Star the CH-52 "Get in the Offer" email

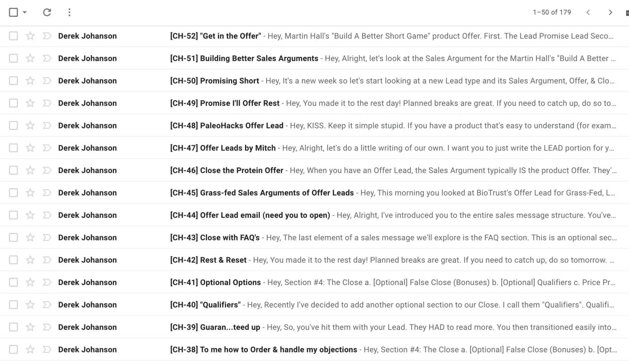(x=30, y=36)
